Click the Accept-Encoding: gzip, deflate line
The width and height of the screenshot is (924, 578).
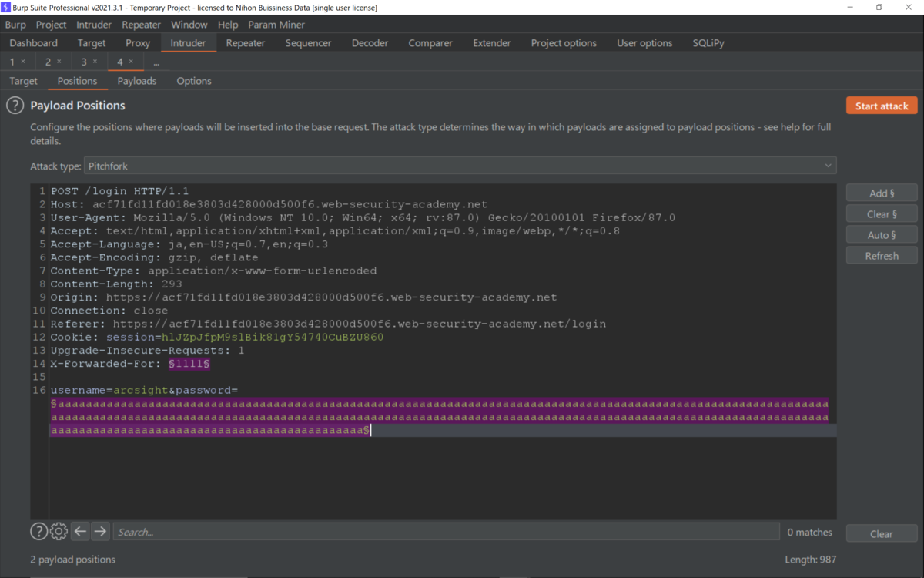click(155, 257)
